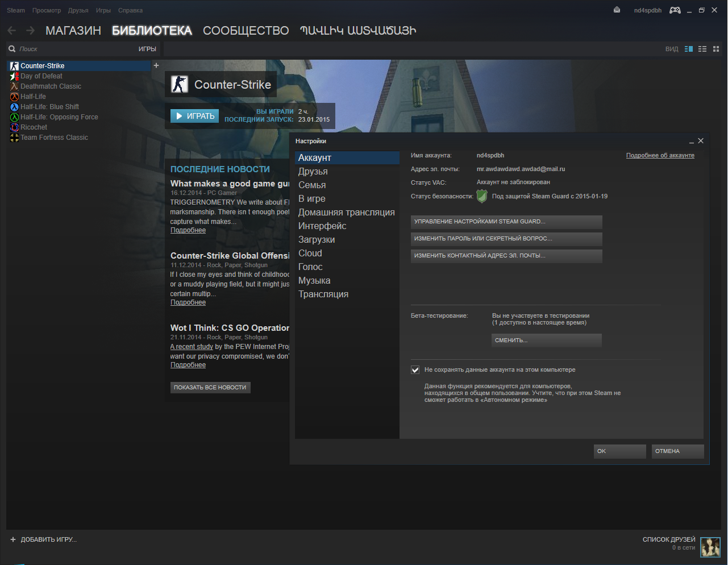Select the Deathmatch Classic game icon

pyautogui.click(x=14, y=86)
